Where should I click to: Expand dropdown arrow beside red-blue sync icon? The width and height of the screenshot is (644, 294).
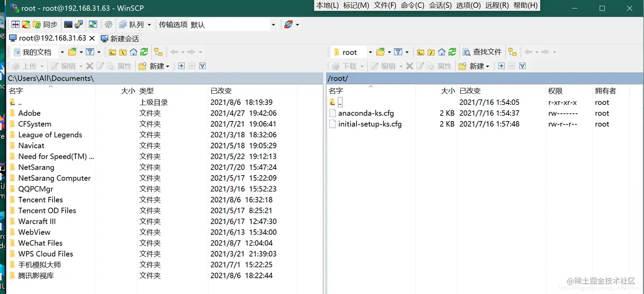[297, 25]
